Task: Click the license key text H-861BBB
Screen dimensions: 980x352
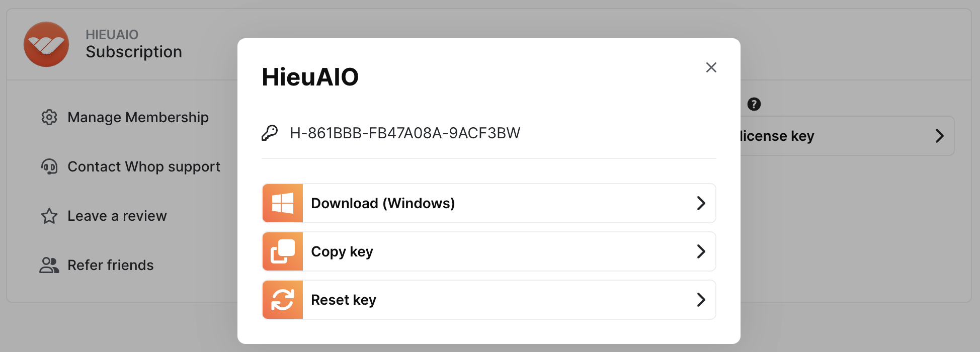Action: tap(405, 133)
